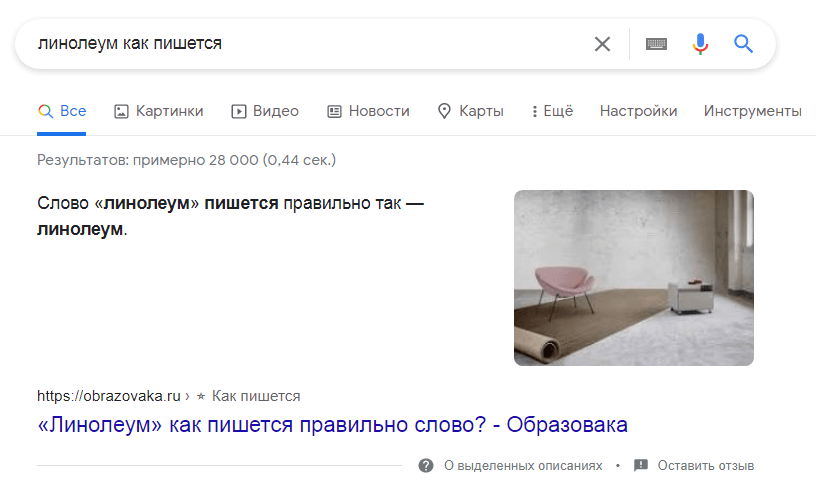Click the obrazovaka.ru URL
The height and width of the screenshot is (494, 816).
click(108, 396)
